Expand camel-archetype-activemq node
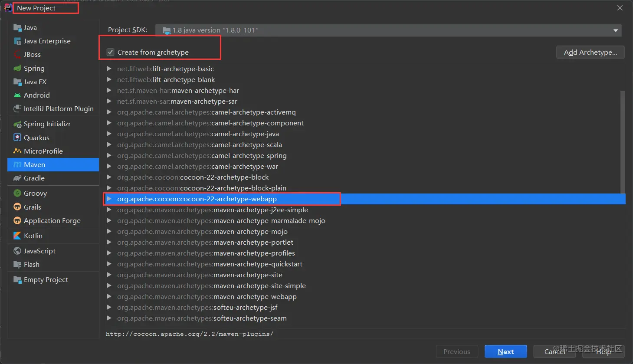Image resolution: width=633 pixels, height=364 pixels. [x=109, y=112]
